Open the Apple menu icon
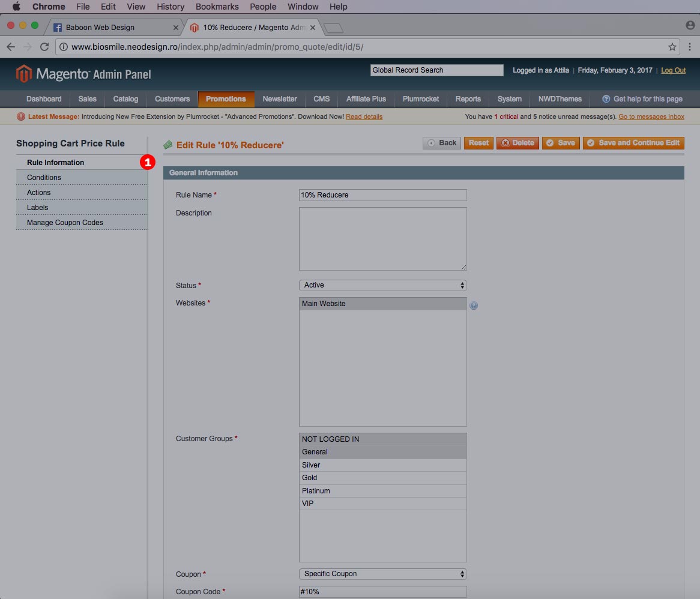Screen dimensions: 700x599 pos(16,7)
